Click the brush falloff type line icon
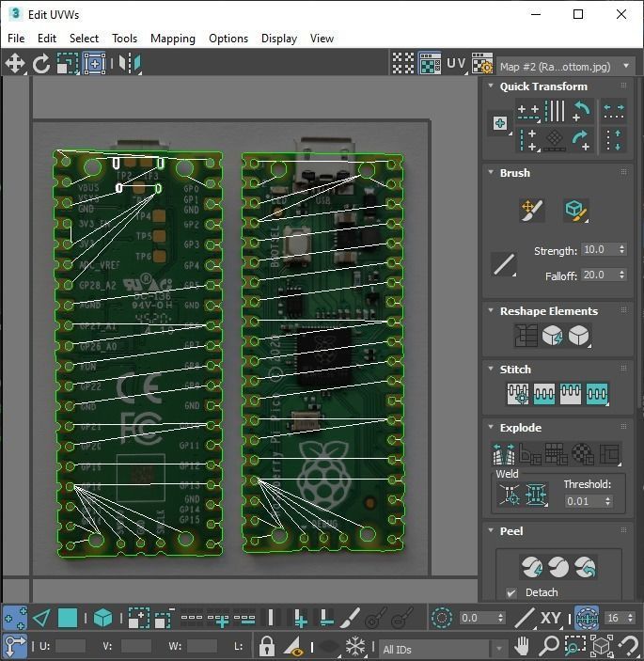This screenshot has width=644, height=661. click(x=504, y=264)
